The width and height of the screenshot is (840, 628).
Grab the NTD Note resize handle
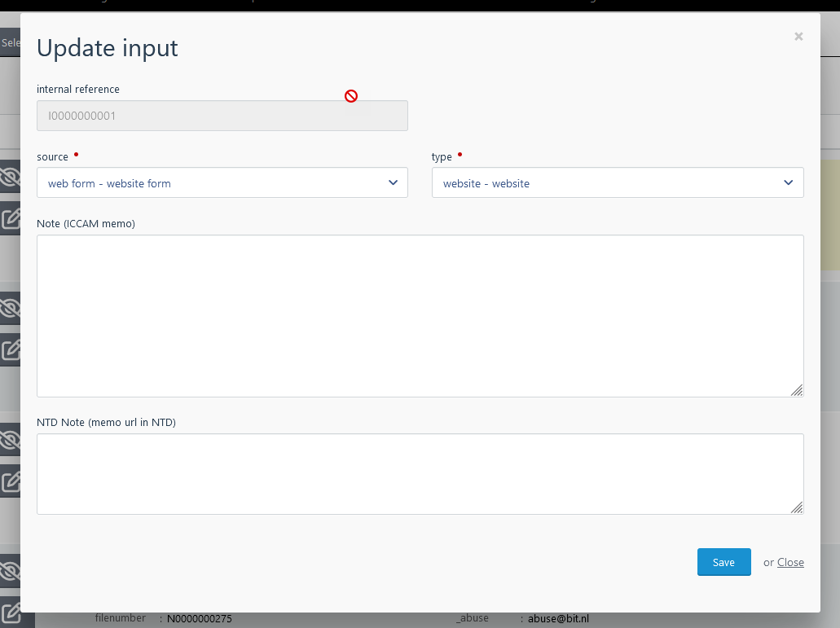tap(797, 507)
